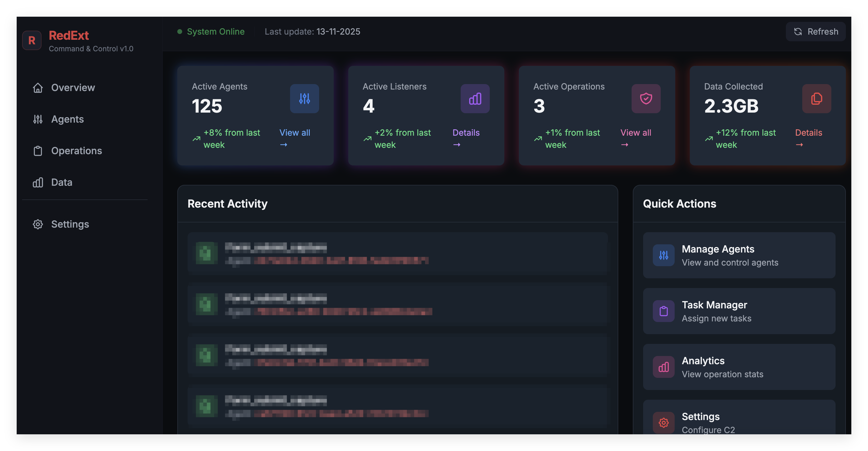The width and height of the screenshot is (868, 451).
Task: Open the Overview page from sidebar
Action: pyautogui.click(x=73, y=88)
